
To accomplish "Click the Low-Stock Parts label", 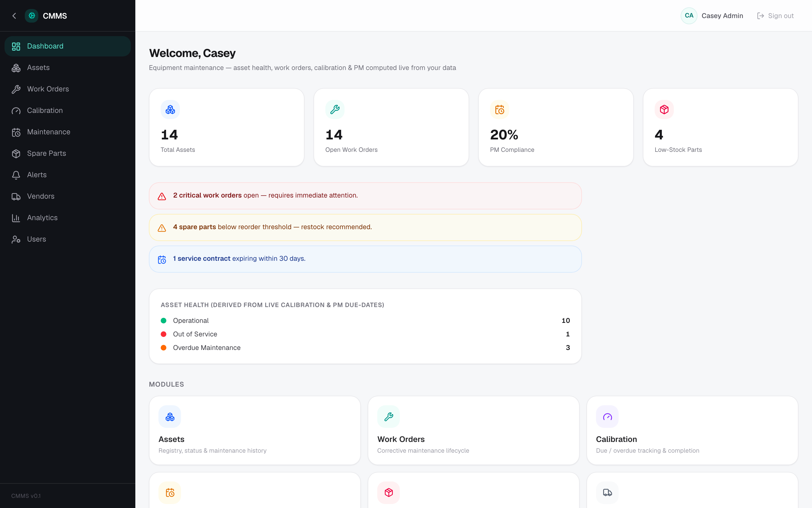I will click(678, 150).
